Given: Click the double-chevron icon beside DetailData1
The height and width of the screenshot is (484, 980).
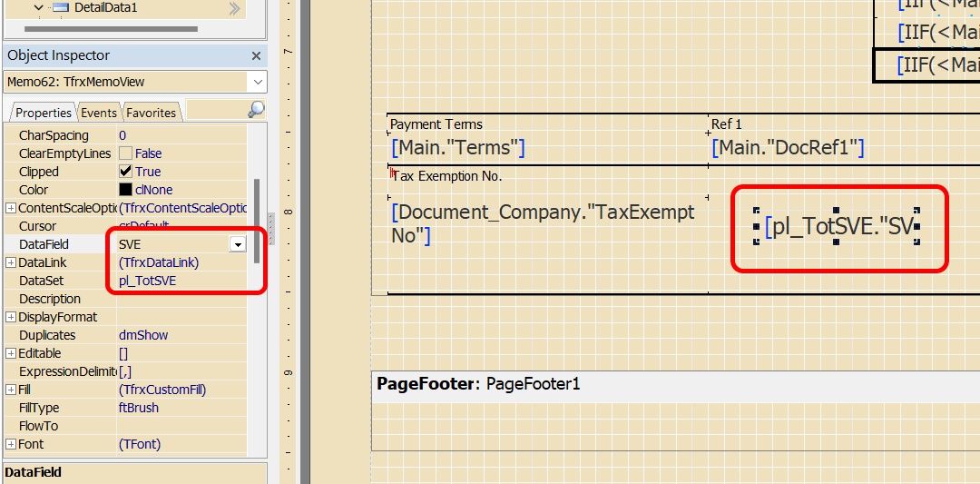Looking at the screenshot, I should tap(234, 9).
